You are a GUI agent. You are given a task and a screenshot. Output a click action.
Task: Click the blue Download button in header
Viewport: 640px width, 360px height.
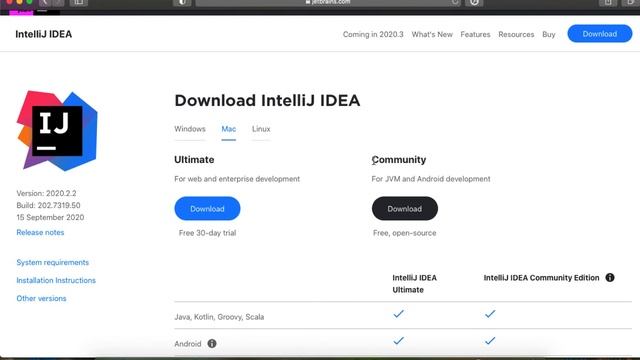pyautogui.click(x=600, y=34)
